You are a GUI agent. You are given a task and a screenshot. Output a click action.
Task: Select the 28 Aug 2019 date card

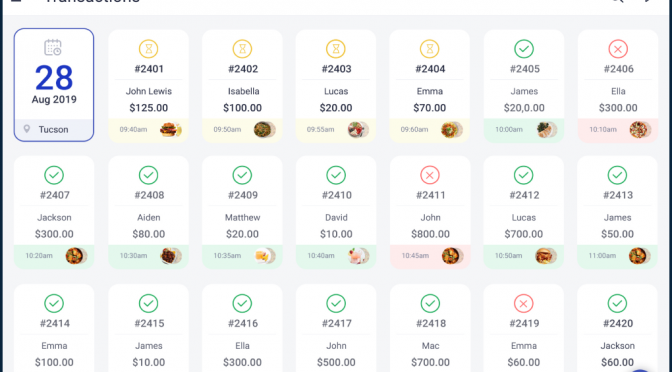(54, 85)
